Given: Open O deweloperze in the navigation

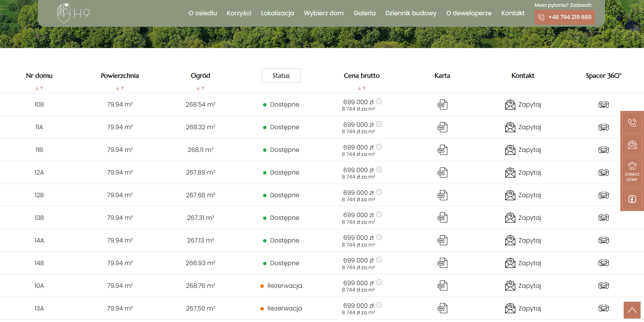Looking at the screenshot, I should click(x=469, y=13).
